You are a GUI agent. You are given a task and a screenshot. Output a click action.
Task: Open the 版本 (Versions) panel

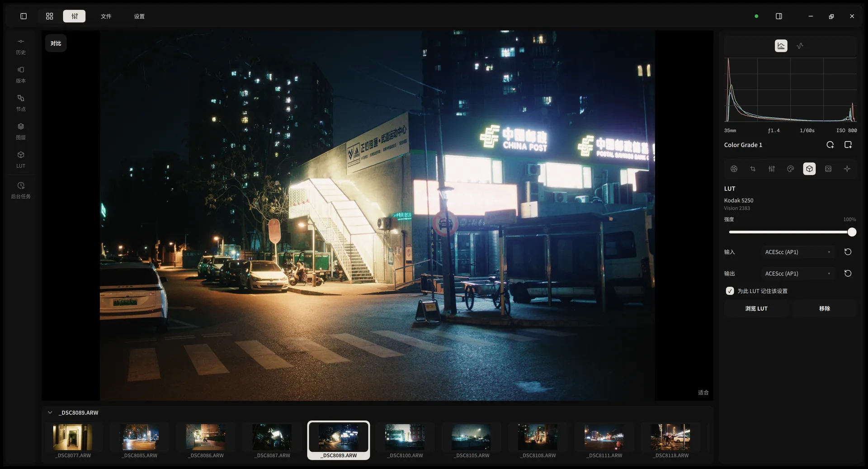[x=21, y=75]
